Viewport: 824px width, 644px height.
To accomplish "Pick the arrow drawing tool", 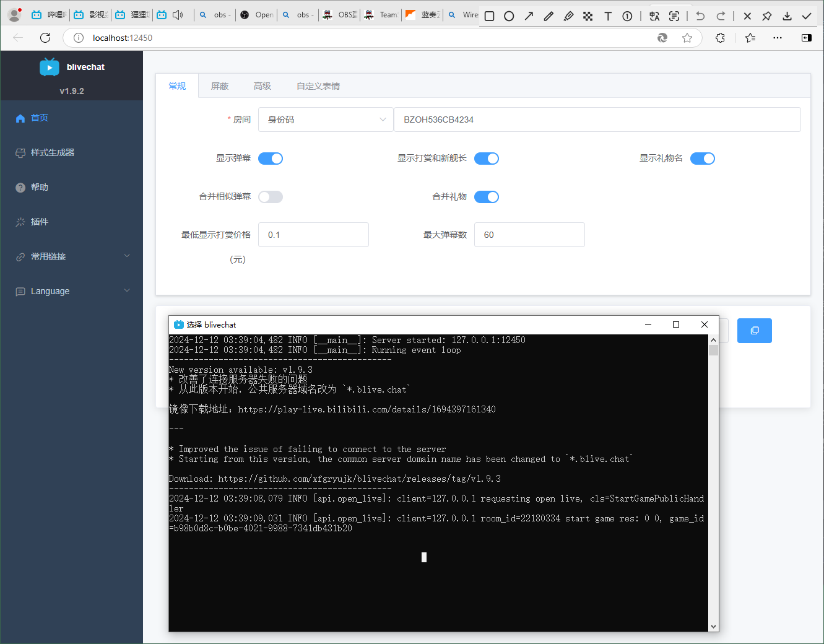I will 529,16.
